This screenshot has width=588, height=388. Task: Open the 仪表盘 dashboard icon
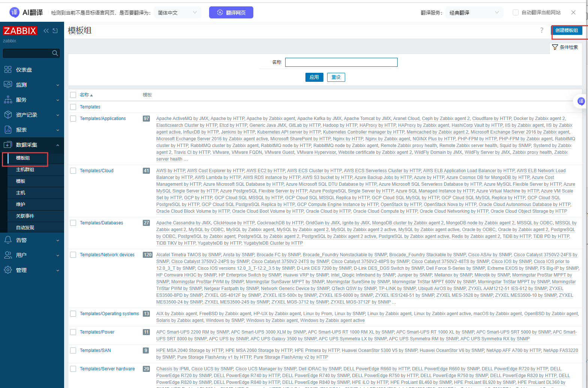click(8, 69)
